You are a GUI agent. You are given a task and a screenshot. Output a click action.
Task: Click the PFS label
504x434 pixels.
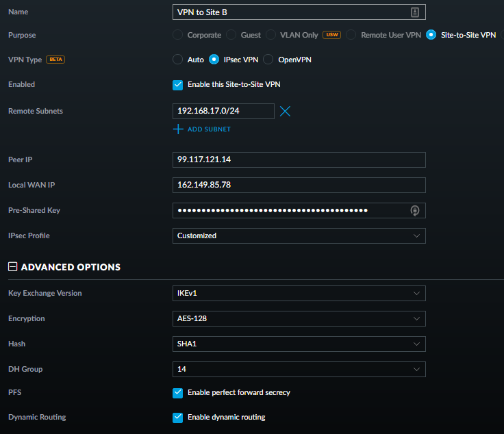click(15, 392)
